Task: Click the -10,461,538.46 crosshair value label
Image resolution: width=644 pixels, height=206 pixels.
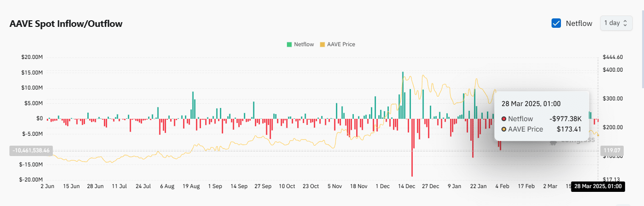Action: (x=32, y=150)
